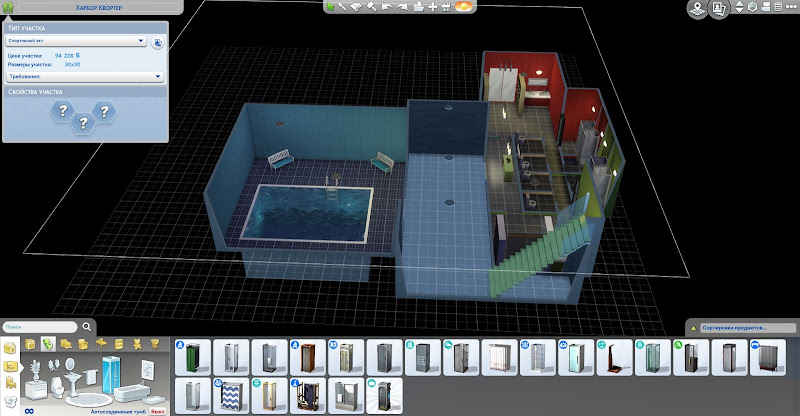This screenshot has width=800, height=416.
Task: Pick the last shower thumbnail in second row
Action: coord(384,396)
